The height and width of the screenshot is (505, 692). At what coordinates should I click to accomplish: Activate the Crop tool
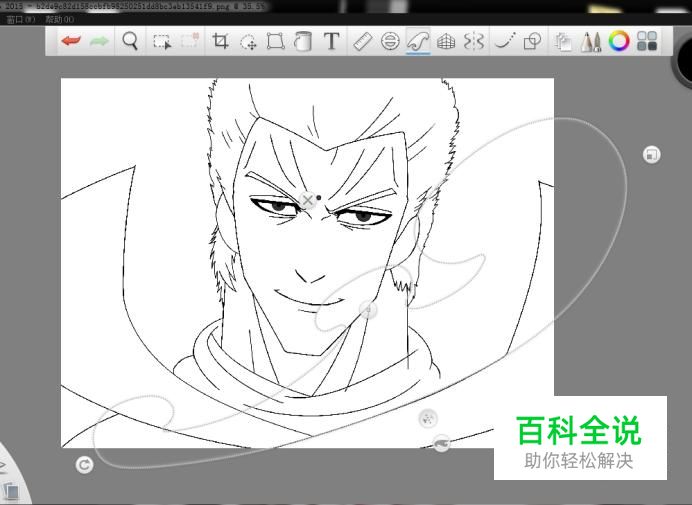tap(220, 41)
